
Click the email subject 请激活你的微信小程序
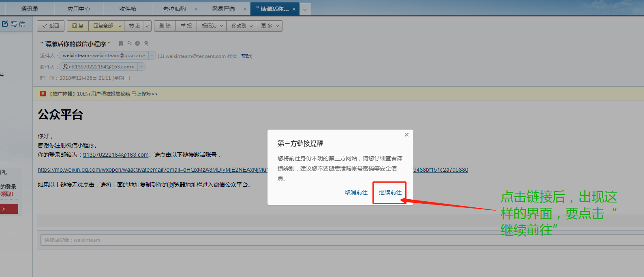(75, 44)
